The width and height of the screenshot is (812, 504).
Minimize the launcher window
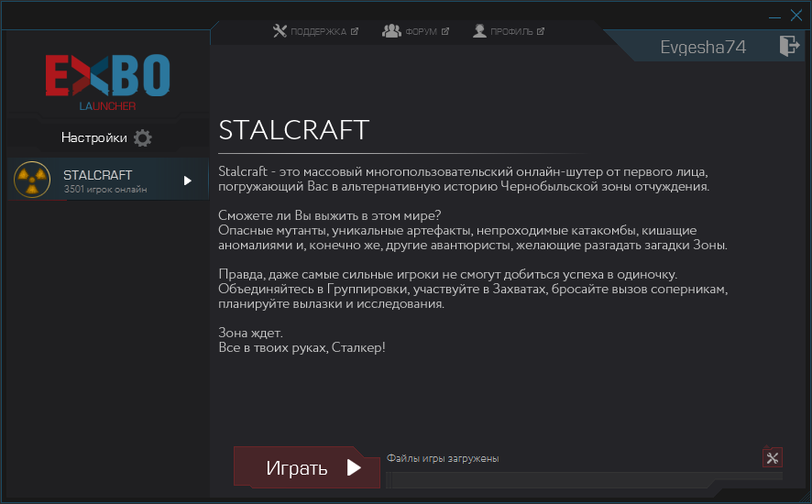coord(774,16)
